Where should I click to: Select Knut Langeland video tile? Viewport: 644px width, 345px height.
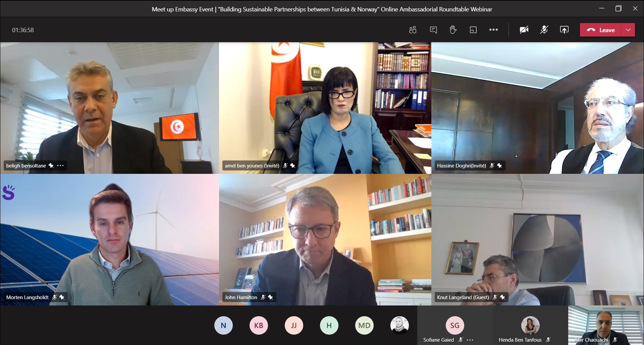pos(537,239)
